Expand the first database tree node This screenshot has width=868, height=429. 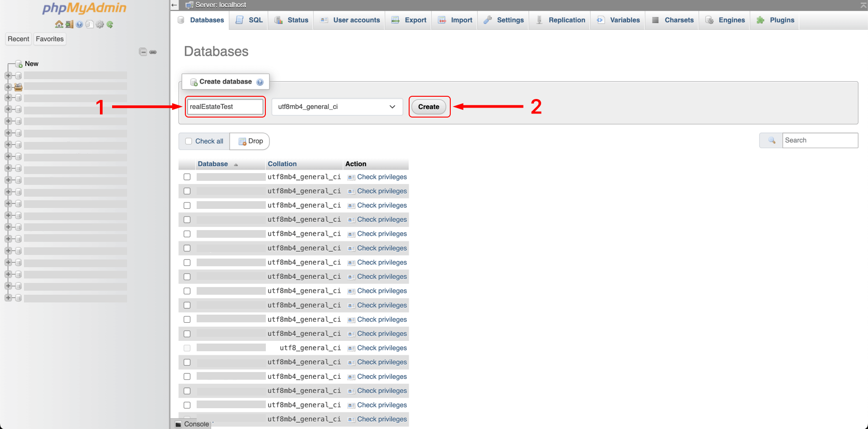pos(8,75)
